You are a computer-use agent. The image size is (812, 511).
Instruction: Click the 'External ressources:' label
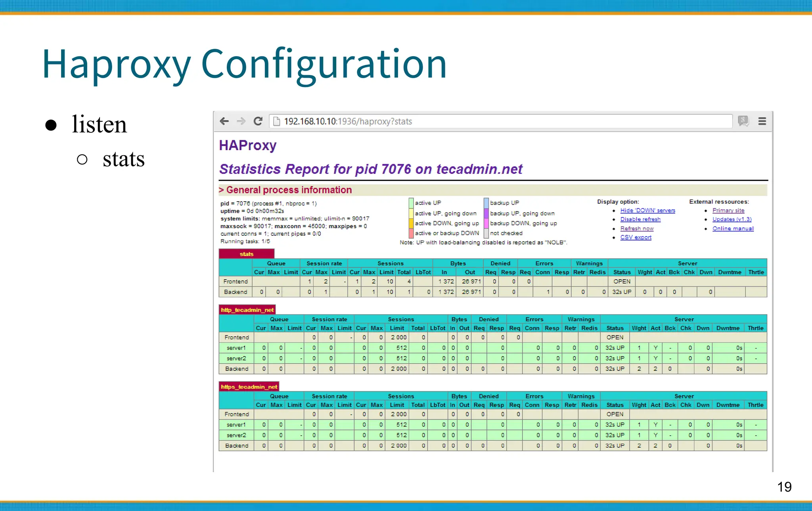(x=719, y=202)
